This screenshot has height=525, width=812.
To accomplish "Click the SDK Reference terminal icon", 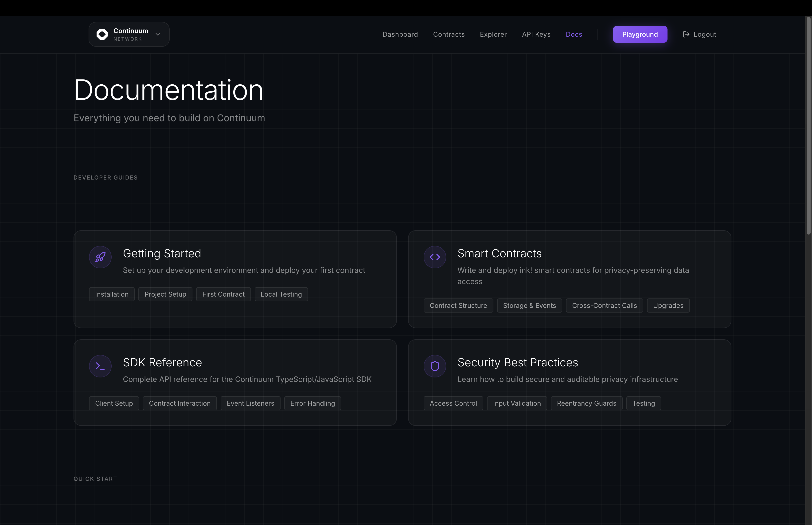I will [x=100, y=366].
